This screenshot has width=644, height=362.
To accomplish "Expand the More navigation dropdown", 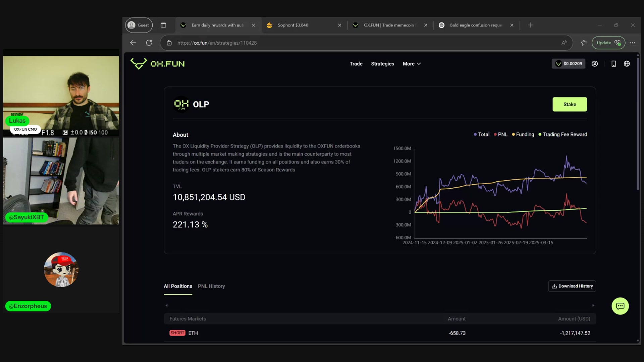I will (x=412, y=64).
